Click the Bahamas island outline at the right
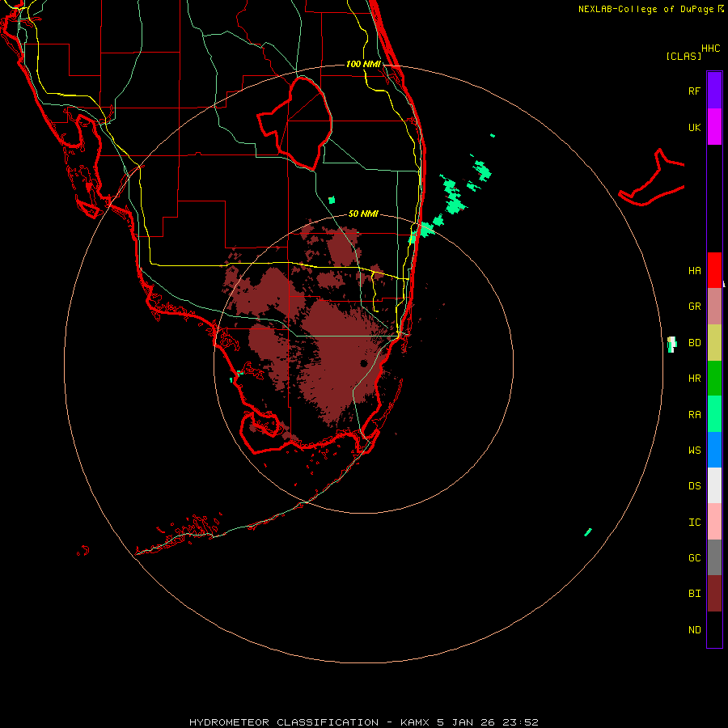The width and height of the screenshot is (728, 728). pyautogui.click(x=651, y=179)
